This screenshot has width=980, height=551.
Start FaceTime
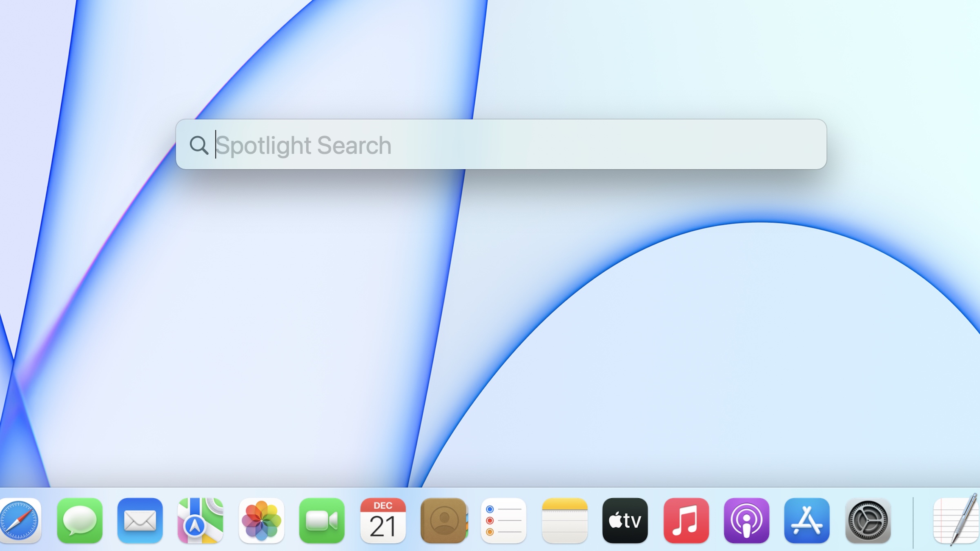322,520
